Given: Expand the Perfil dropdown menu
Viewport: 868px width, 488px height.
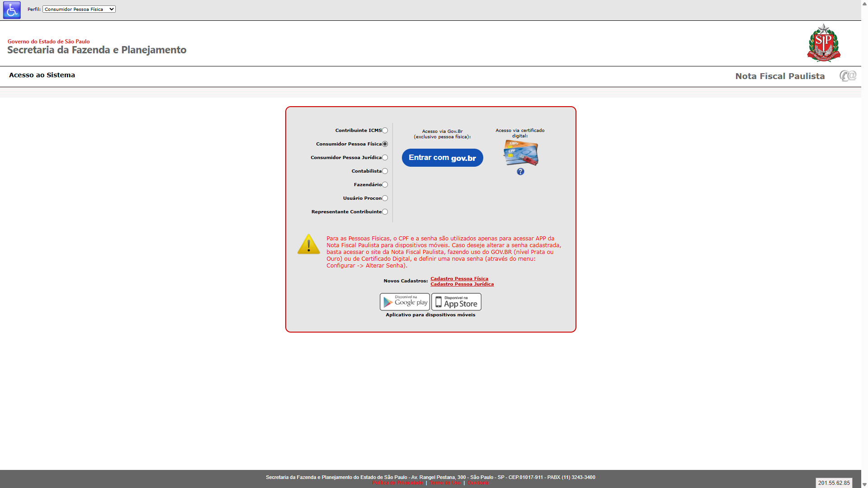Looking at the screenshot, I should click(79, 9).
